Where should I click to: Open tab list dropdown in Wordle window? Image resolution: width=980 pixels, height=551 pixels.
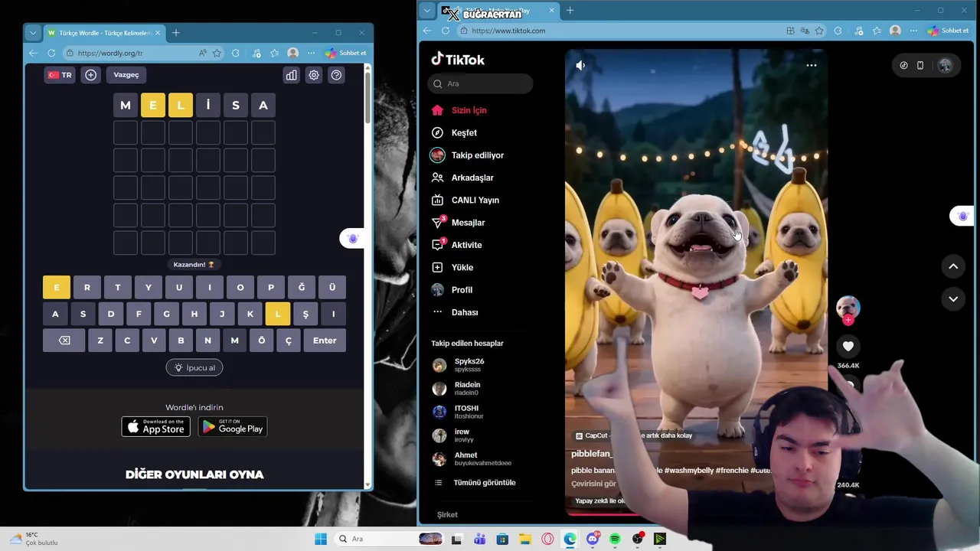click(x=32, y=33)
